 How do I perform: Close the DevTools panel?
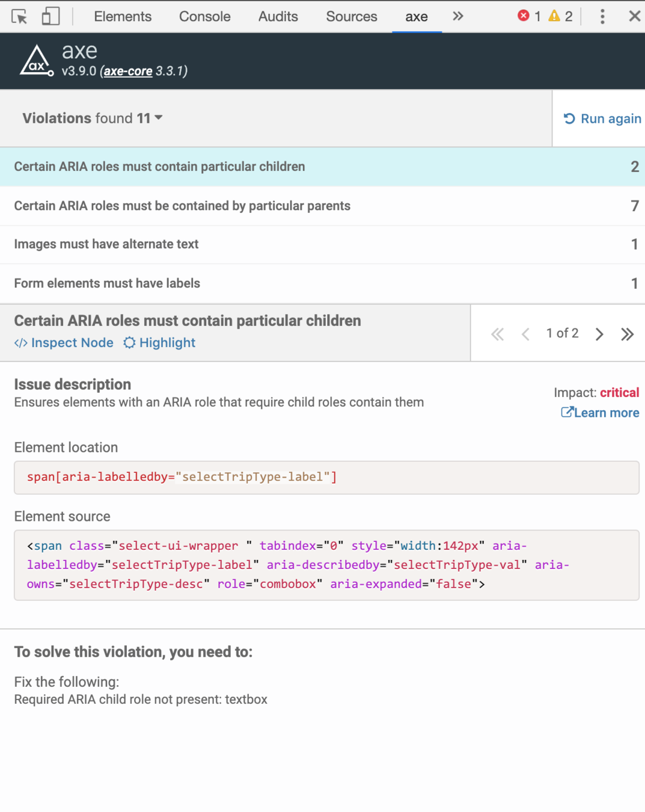tap(635, 16)
